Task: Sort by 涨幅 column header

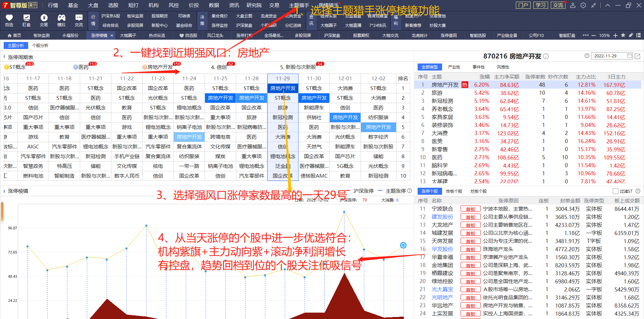Action: pyautogui.click(x=485, y=77)
